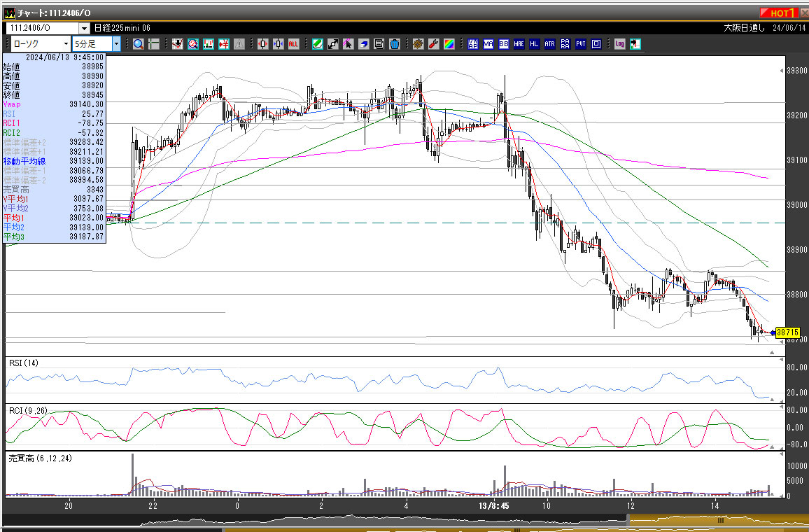Click the 日経225mini 06 instrument name
Viewport: 809px width, 532px height.
click(122, 28)
